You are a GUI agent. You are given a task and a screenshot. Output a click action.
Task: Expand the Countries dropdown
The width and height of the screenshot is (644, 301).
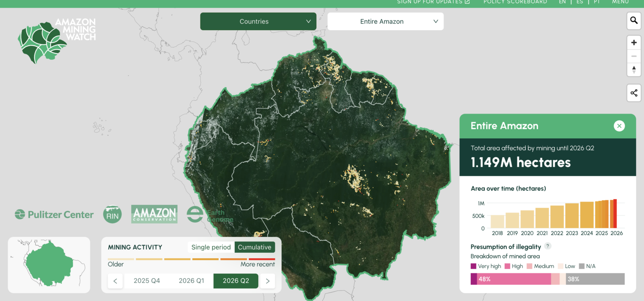258,21
